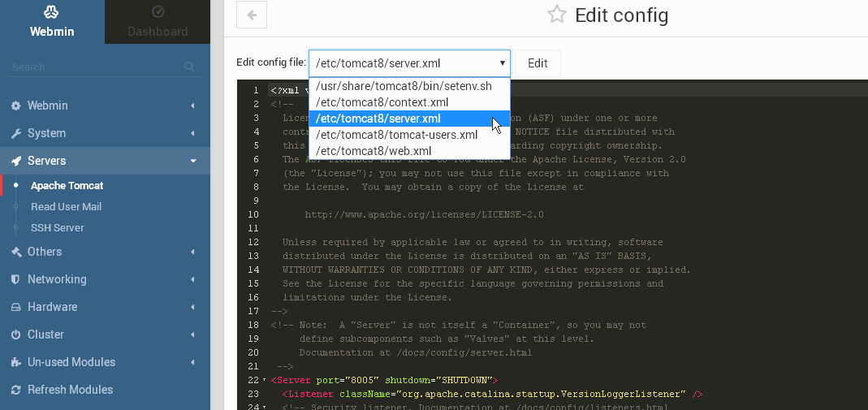Viewport: 868px width, 410px height.
Task: Open the Dashboard speedometer tab
Action: pyautogui.click(x=158, y=22)
